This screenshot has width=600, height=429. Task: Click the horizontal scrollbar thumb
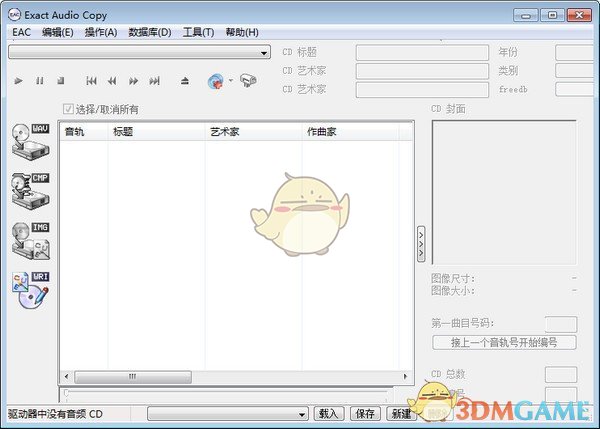point(133,377)
